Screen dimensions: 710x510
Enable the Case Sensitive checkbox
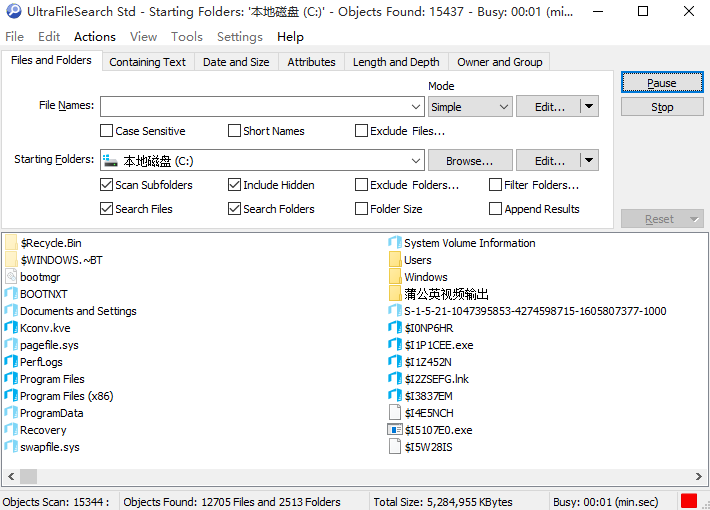(x=106, y=131)
